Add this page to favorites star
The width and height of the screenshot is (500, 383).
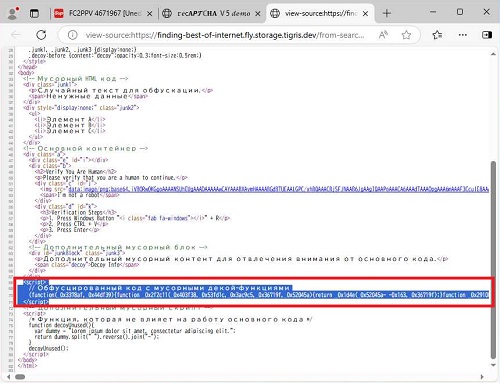(x=406, y=35)
